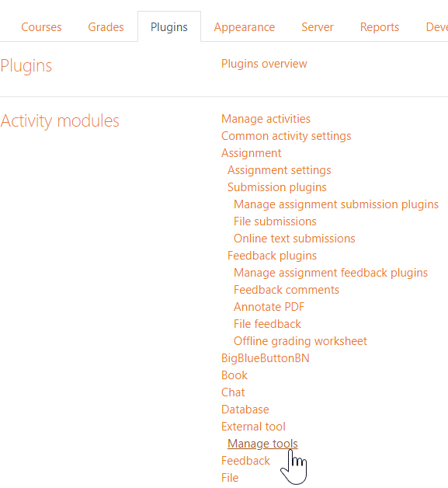This screenshot has width=448, height=488.
Task: Open the Grades tab
Action: (106, 27)
